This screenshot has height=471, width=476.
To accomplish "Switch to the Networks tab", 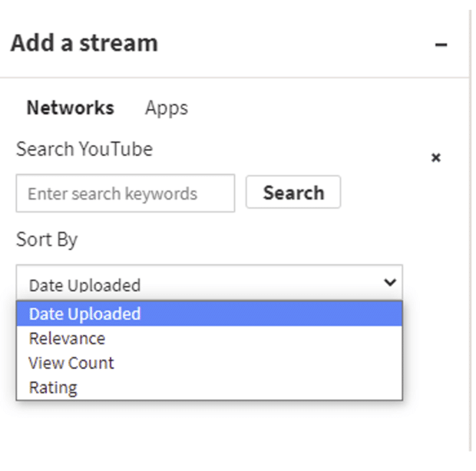I will point(71,107).
